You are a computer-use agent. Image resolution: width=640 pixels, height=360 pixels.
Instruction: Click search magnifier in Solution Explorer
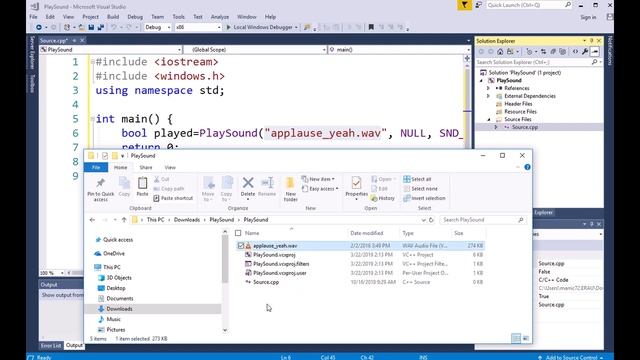594,62
